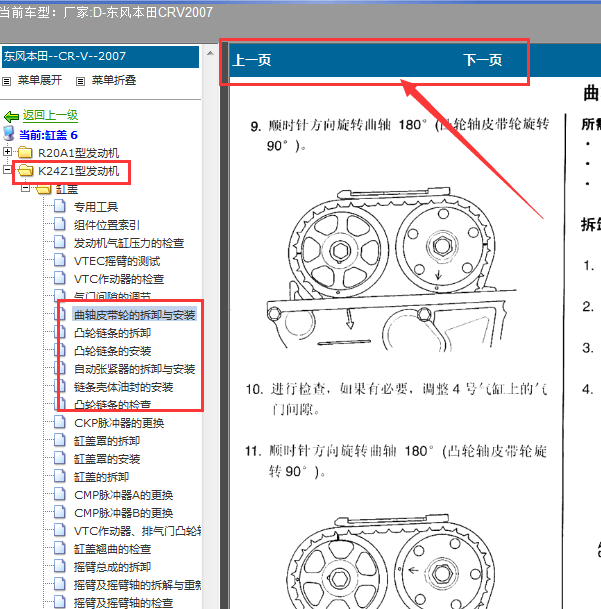This screenshot has width=601, height=609.
Task: Open 凸轮链条的安装 document
Action: coord(112,351)
